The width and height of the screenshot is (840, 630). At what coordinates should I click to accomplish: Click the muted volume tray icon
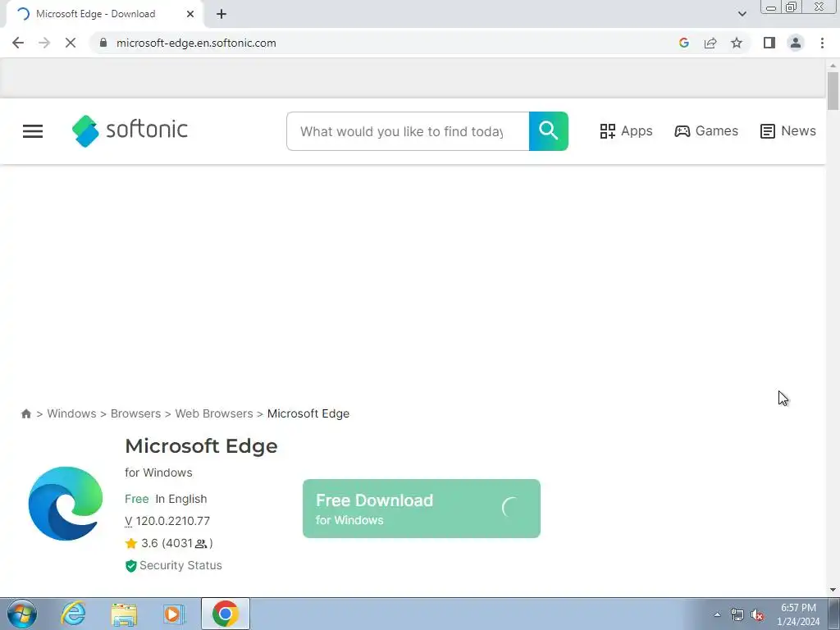pos(757,614)
